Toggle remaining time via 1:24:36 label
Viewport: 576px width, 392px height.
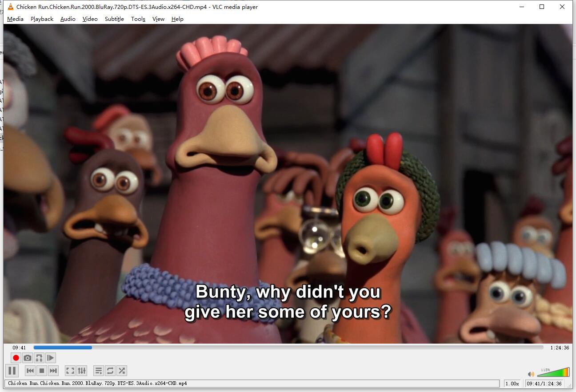pos(560,348)
